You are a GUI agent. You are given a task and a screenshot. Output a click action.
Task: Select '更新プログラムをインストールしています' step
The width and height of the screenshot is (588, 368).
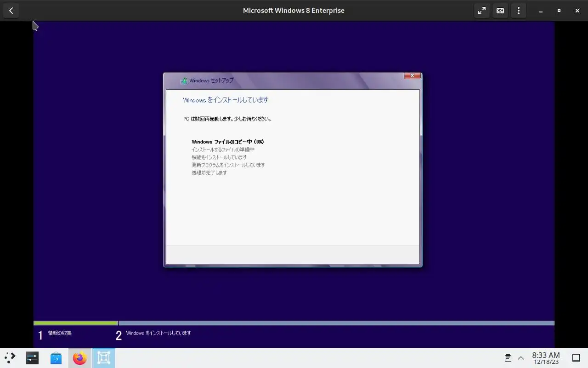click(x=228, y=165)
